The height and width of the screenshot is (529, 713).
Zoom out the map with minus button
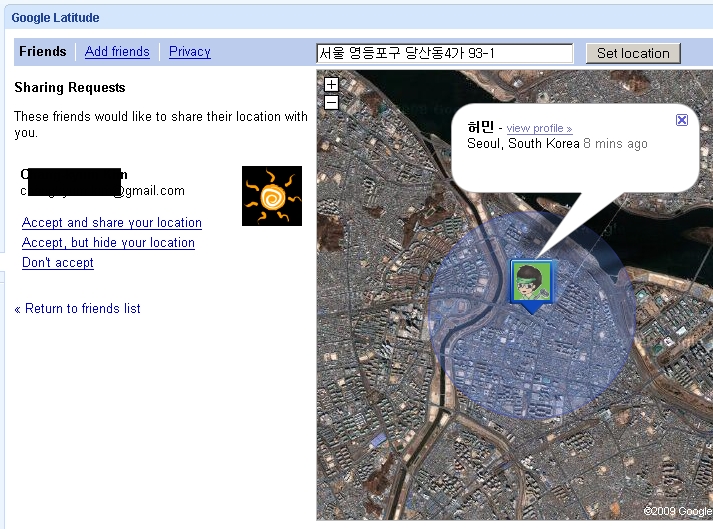(x=331, y=102)
